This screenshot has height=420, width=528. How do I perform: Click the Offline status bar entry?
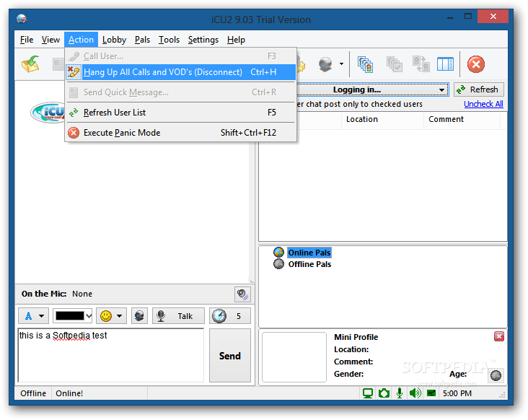(x=33, y=393)
